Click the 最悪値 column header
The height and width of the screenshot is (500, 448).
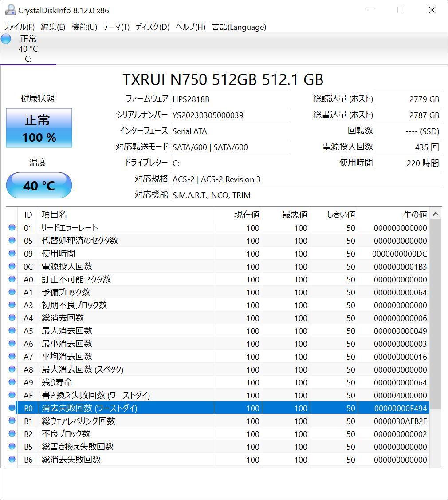286,214
